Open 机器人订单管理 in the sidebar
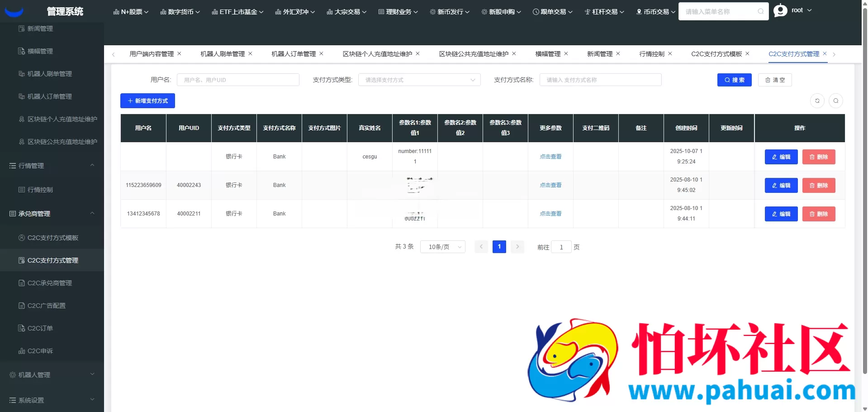 click(x=52, y=96)
